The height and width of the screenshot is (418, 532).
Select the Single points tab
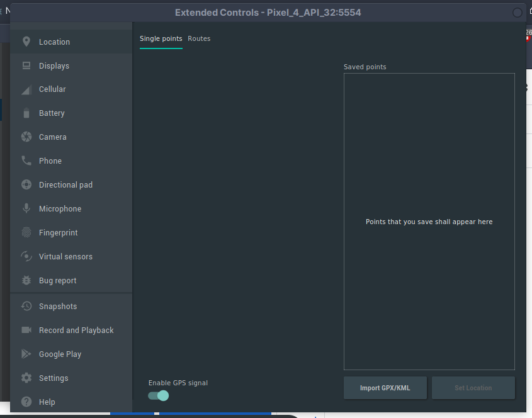161,38
